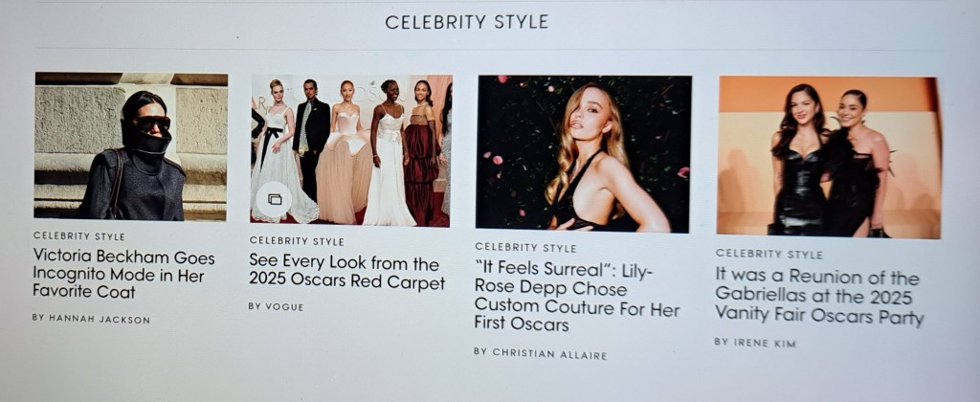Open the Gabriellas reunion photo thumbnail
The height and width of the screenshot is (402, 980).
click(829, 157)
